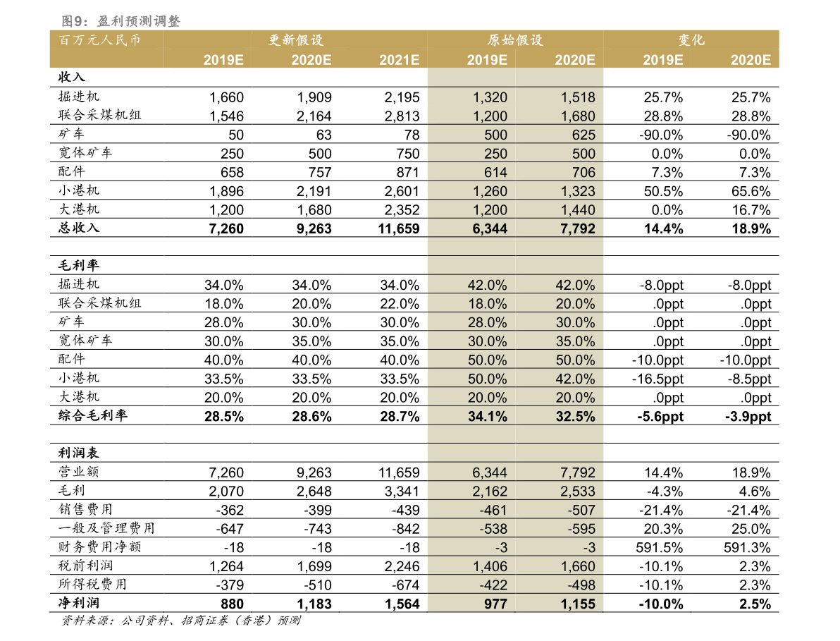Select the cell with value 1,680
The height and width of the screenshot is (641, 840).
(578, 116)
